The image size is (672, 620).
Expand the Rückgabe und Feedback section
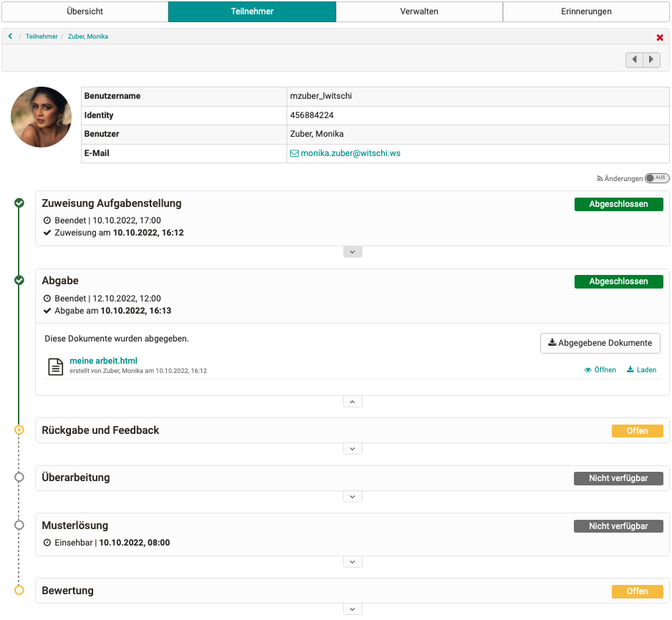click(352, 448)
